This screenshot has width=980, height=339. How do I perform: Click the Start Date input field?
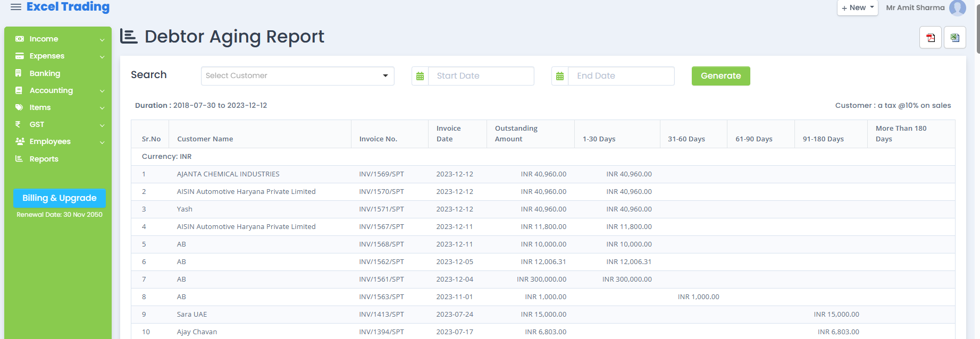(x=481, y=76)
